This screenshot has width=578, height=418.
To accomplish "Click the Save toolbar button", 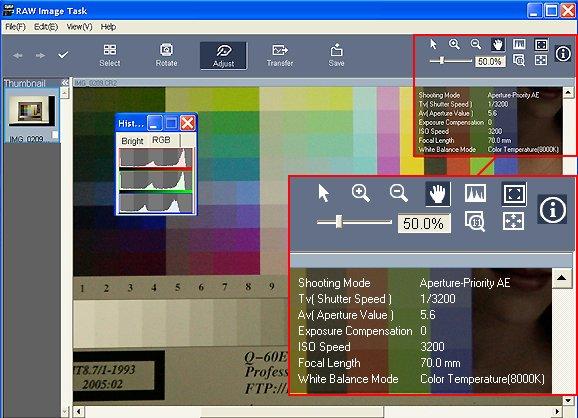I will tap(336, 56).
